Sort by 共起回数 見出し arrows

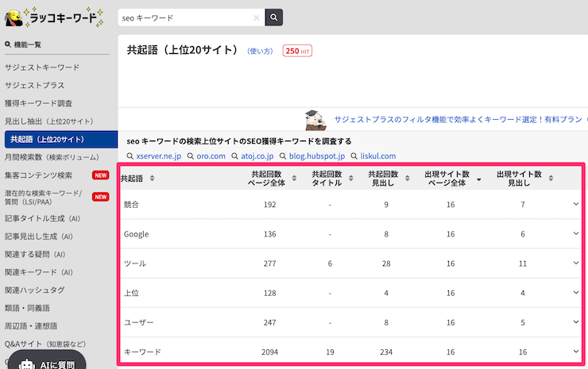point(408,179)
